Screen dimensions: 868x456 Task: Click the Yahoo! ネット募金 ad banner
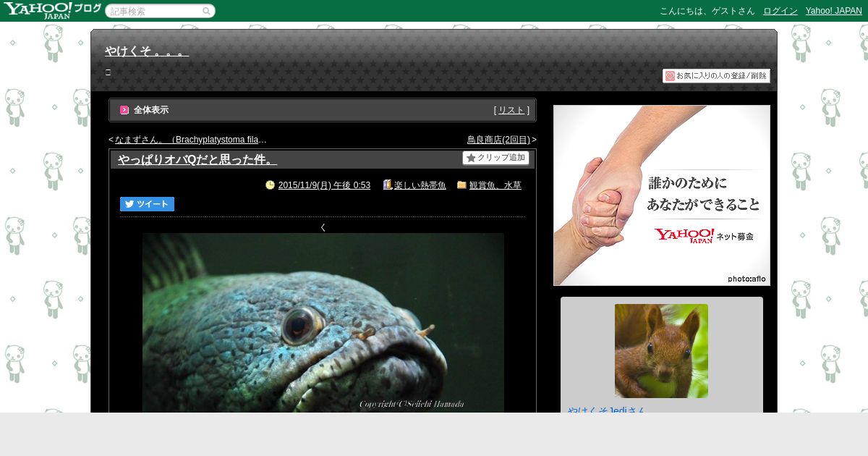tap(662, 195)
